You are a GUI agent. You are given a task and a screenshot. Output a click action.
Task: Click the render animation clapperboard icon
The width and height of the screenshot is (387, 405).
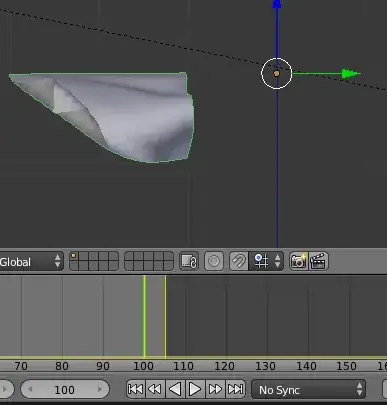pos(319,261)
